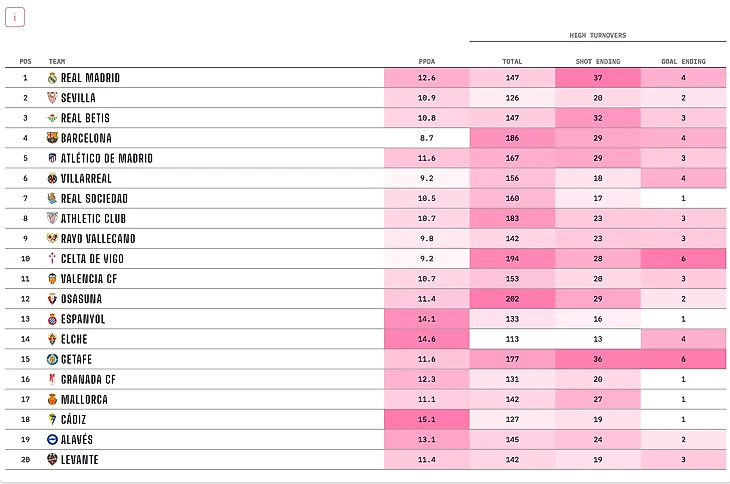The height and width of the screenshot is (484, 730).
Task: Click the Getafe club crest
Action: pyautogui.click(x=52, y=359)
